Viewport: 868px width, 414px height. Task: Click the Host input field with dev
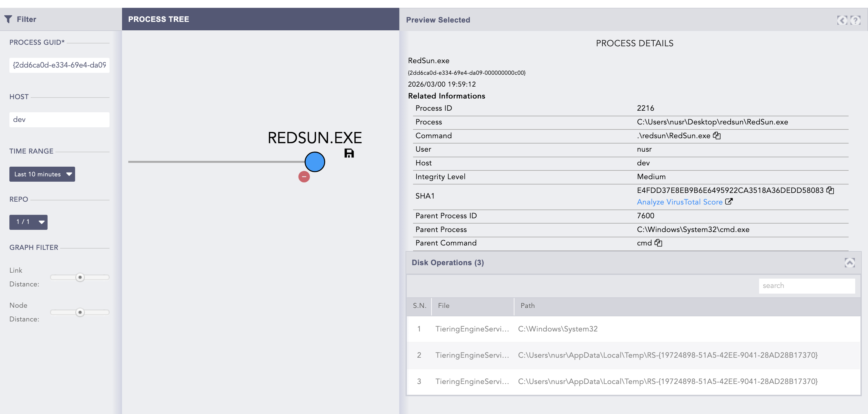coord(59,119)
